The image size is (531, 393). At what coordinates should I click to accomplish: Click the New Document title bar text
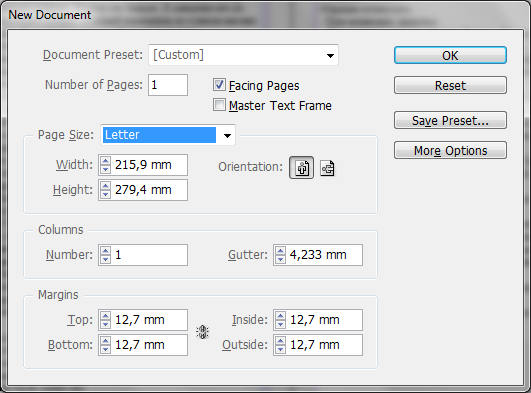49,15
